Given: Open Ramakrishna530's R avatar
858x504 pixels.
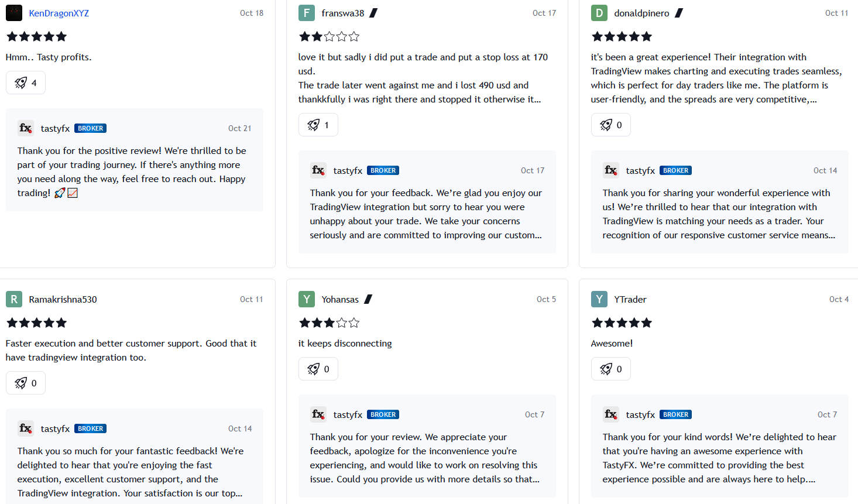Looking at the screenshot, I should (x=14, y=299).
